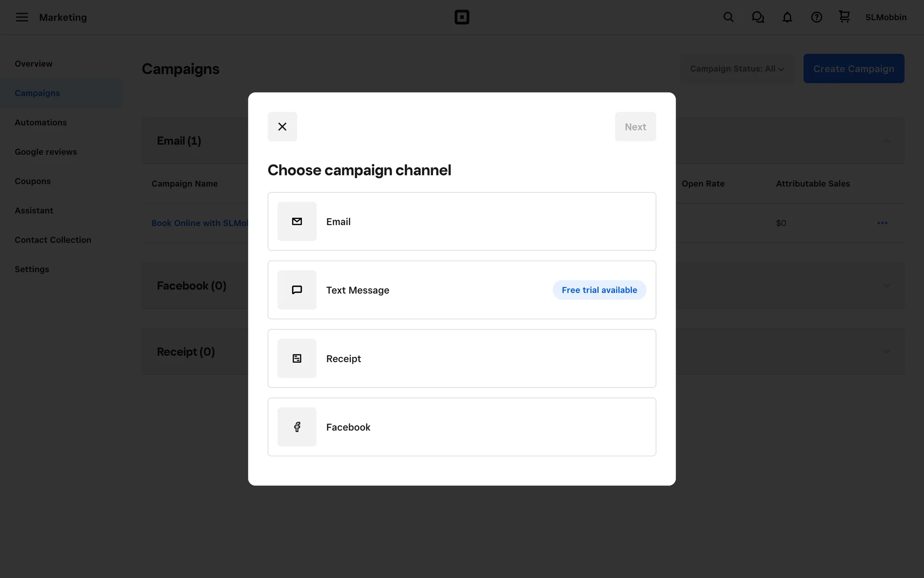
Task: Choose the Receipt channel icon
Action: click(x=297, y=358)
